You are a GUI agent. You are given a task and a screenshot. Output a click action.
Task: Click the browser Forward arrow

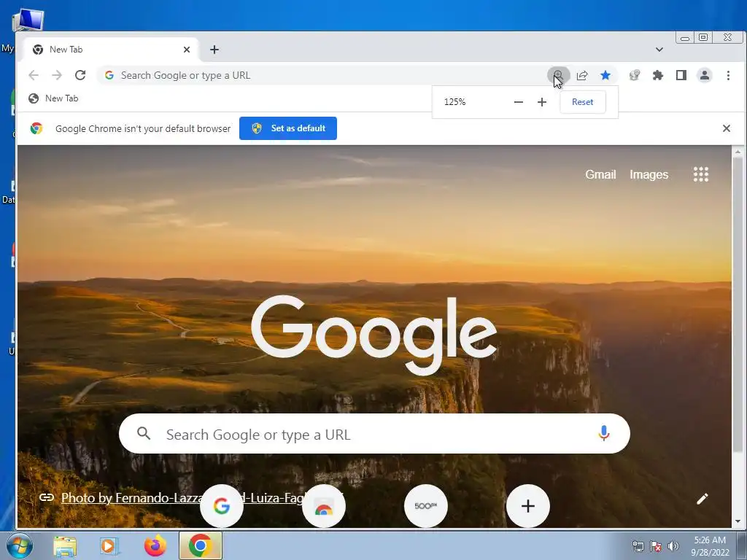point(57,75)
